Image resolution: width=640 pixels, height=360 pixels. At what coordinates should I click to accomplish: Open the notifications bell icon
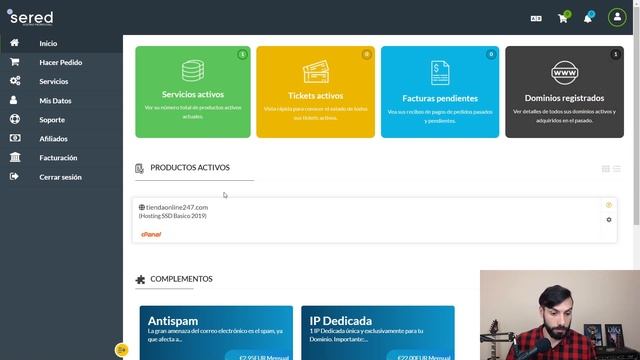click(x=587, y=18)
